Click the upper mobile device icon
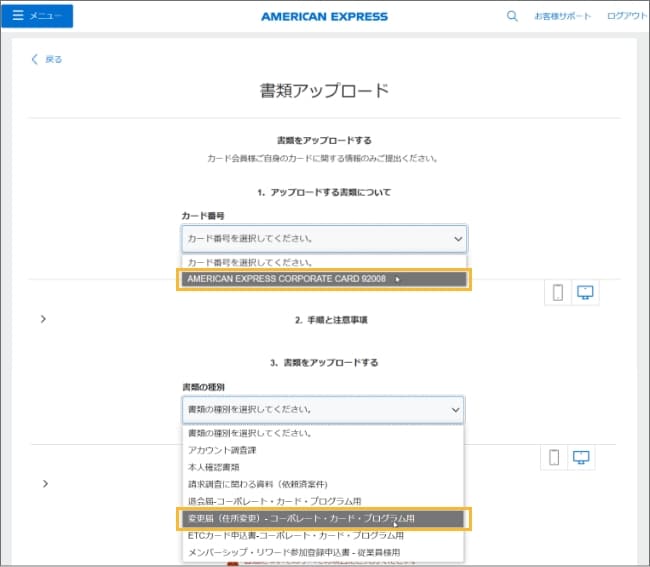The height and width of the screenshot is (567, 650). tap(558, 292)
